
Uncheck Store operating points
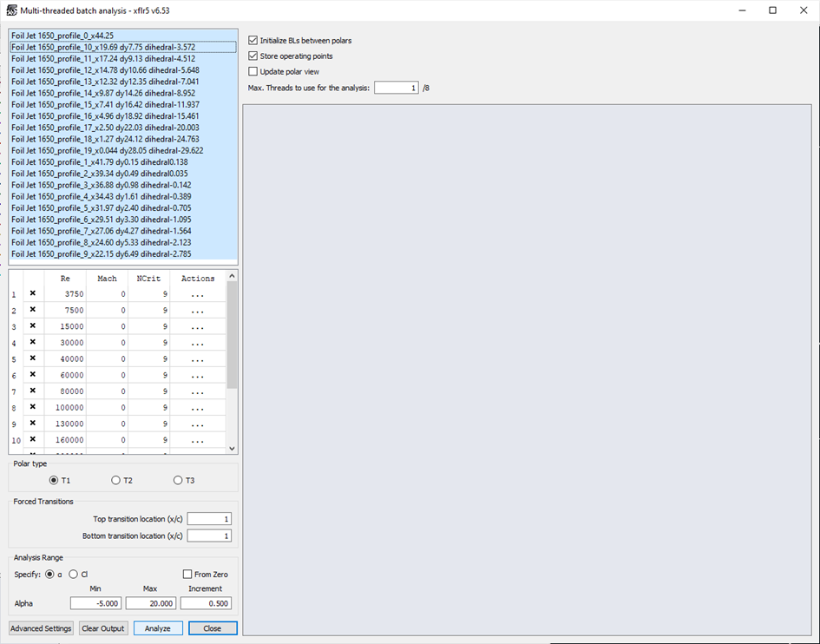[253, 56]
